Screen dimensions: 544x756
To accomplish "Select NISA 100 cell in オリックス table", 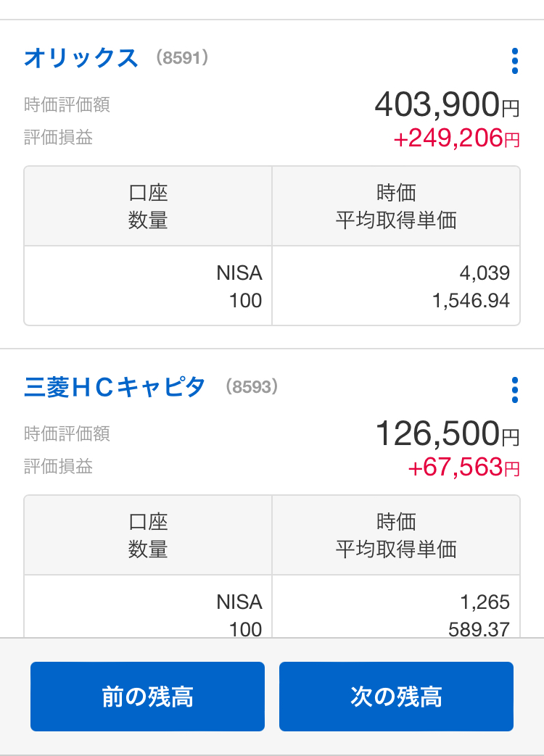I will pos(148,286).
